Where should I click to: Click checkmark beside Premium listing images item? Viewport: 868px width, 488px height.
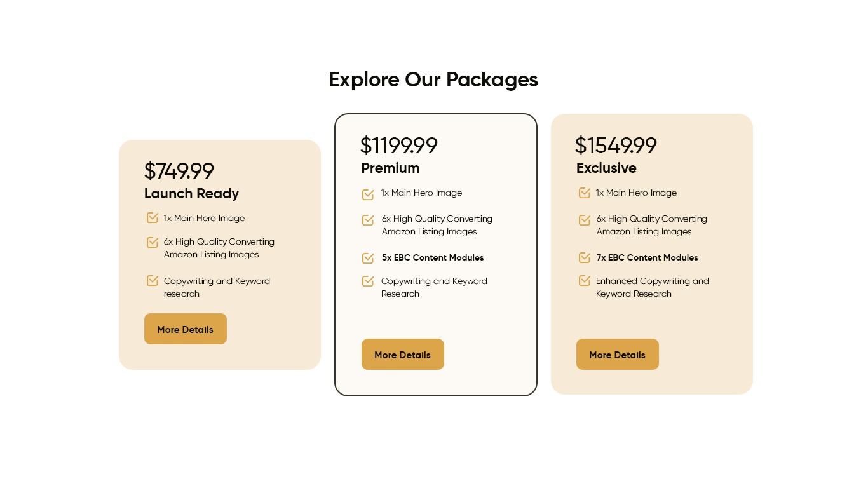point(368,220)
